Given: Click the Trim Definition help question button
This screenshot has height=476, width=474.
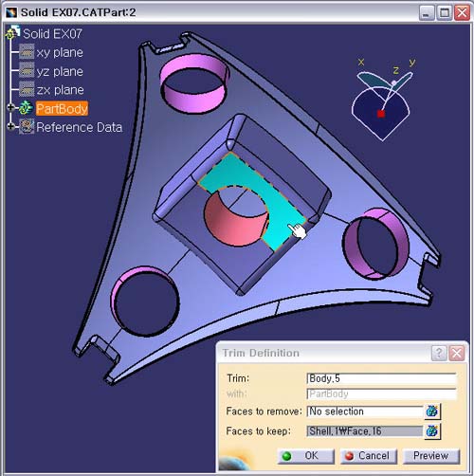Looking at the screenshot, I should point(439,353).
